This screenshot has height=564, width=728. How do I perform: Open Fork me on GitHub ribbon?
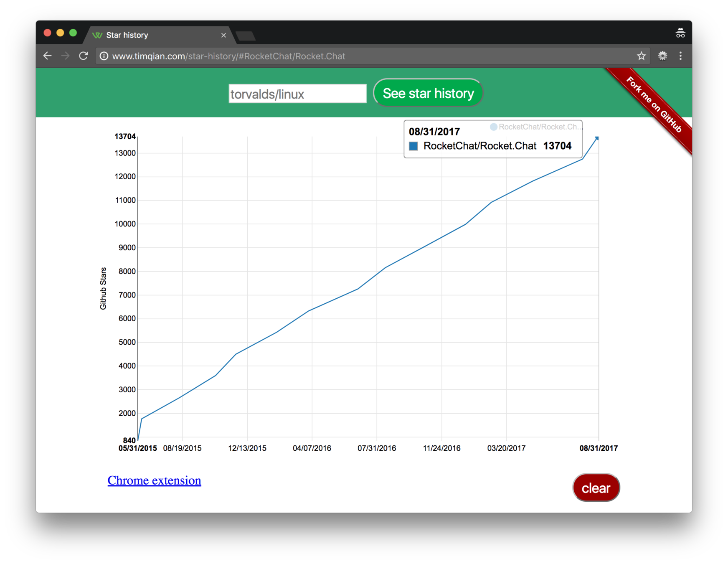pyautogui.click(x=654, y=104)
